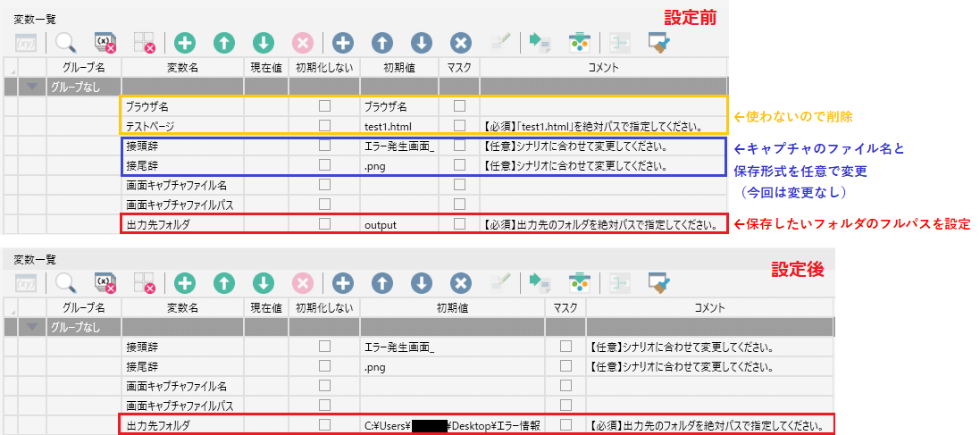Image resolution: width=980 pixels, height=435 pixels.
Task: Click the blue plus add-group icon in 設定前
Action: pos(342,43)
